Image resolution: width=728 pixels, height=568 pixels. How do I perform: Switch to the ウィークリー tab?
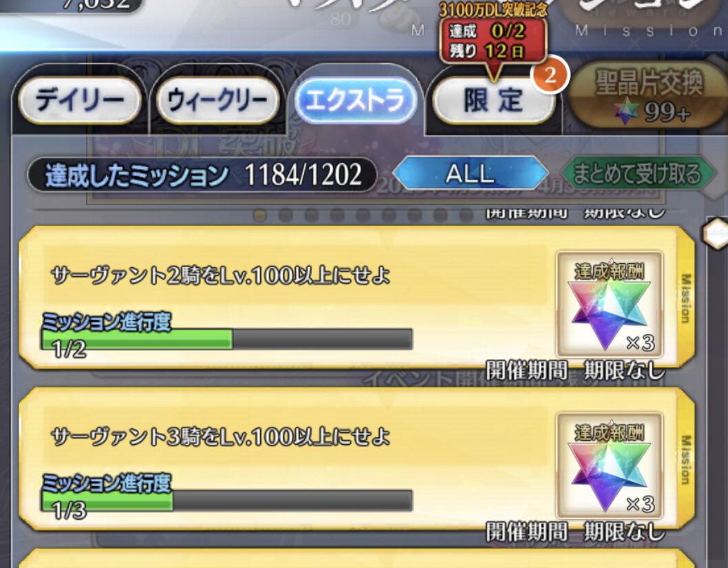217,101
